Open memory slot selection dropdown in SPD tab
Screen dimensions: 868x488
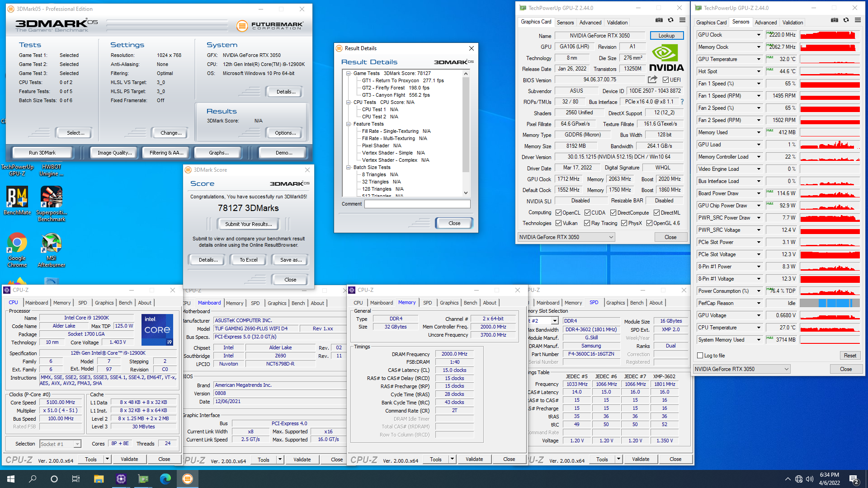pos(555,321)
